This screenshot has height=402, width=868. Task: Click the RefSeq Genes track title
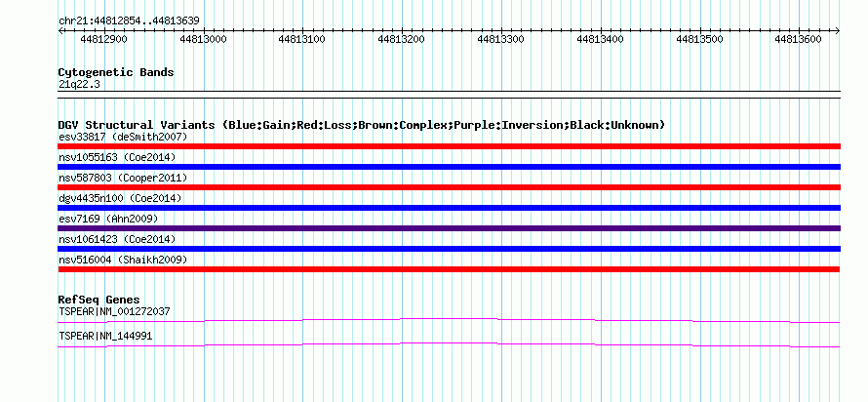(x=99, y=301)
